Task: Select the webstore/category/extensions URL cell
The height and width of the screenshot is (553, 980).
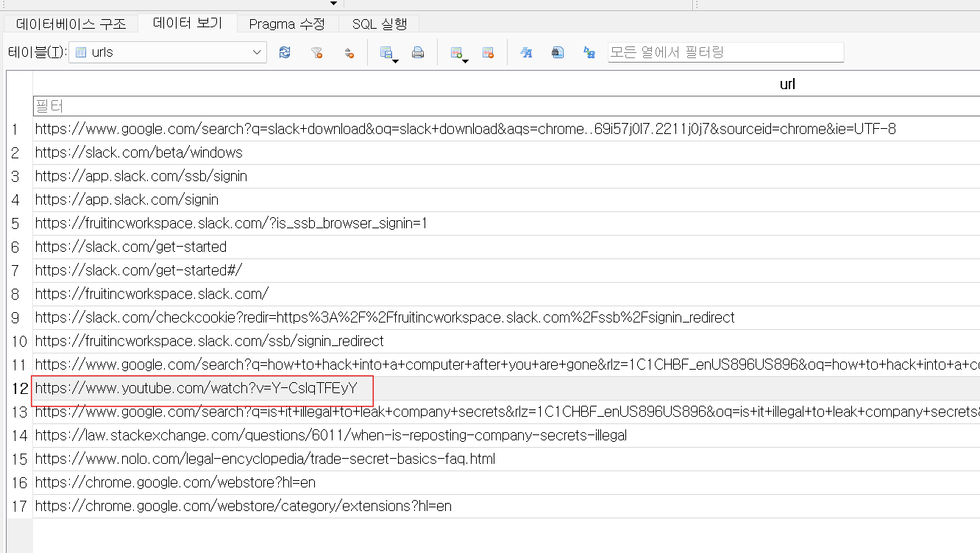Action: point(506,506)
